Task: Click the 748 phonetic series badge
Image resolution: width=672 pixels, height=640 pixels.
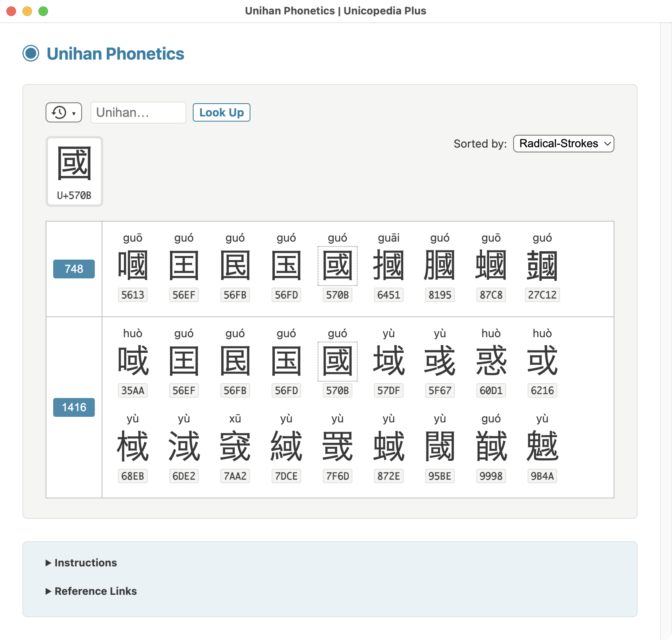Action: coord(74,269)
